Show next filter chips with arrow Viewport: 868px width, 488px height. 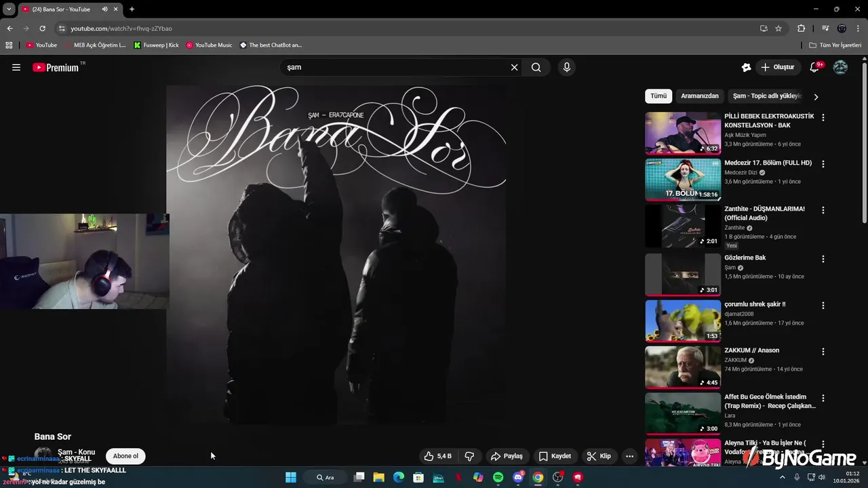[x=816, y=97]
